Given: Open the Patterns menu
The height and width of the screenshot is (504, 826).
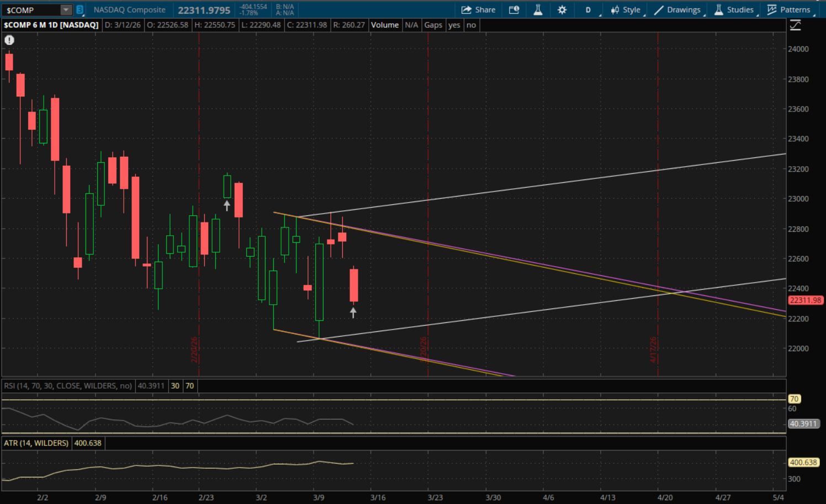Looking at the screenshot, I should pyautogui.click(x=789, y=10).
